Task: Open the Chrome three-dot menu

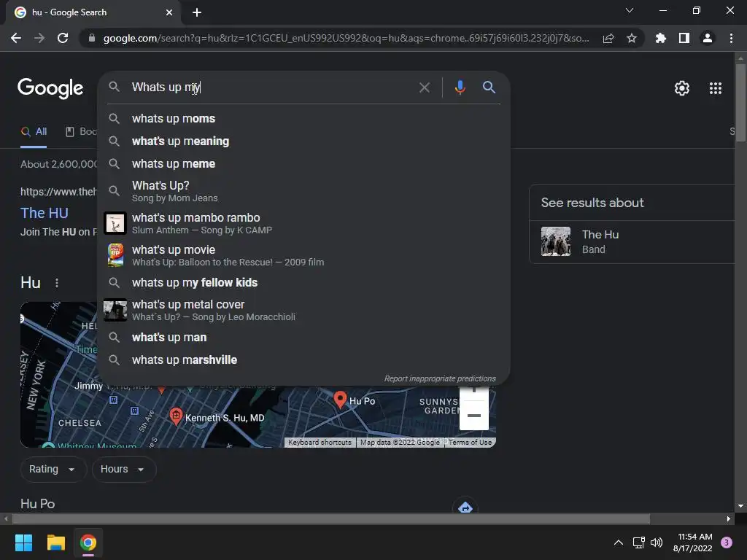Action: [731, 38]
